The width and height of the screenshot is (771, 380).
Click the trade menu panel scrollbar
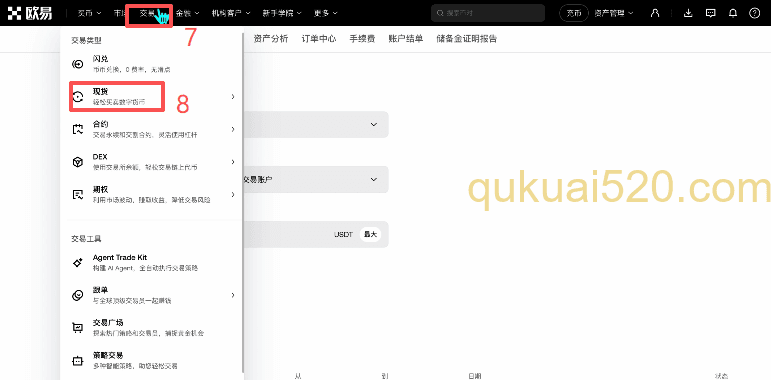click(243, 202)
